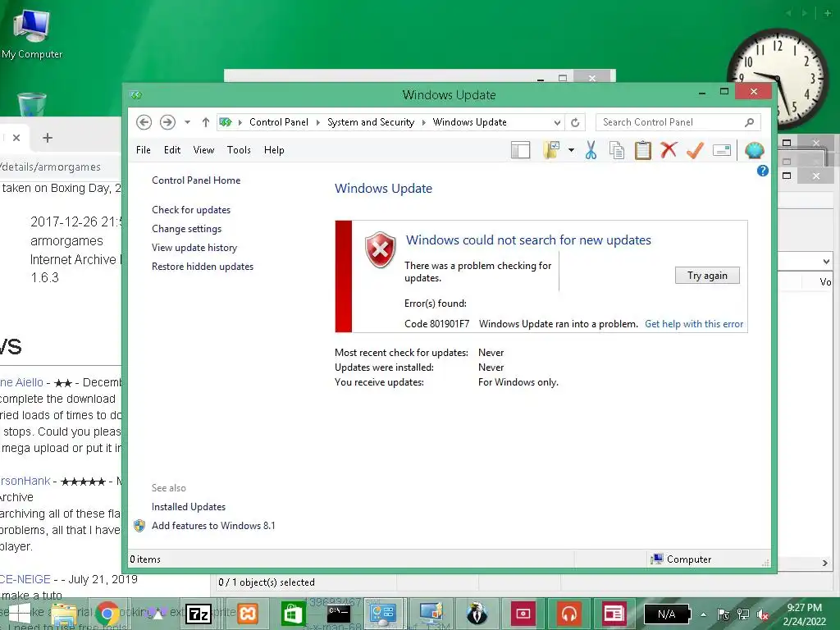
Task: Go to Control Panel Home
Action: point(196,180)
